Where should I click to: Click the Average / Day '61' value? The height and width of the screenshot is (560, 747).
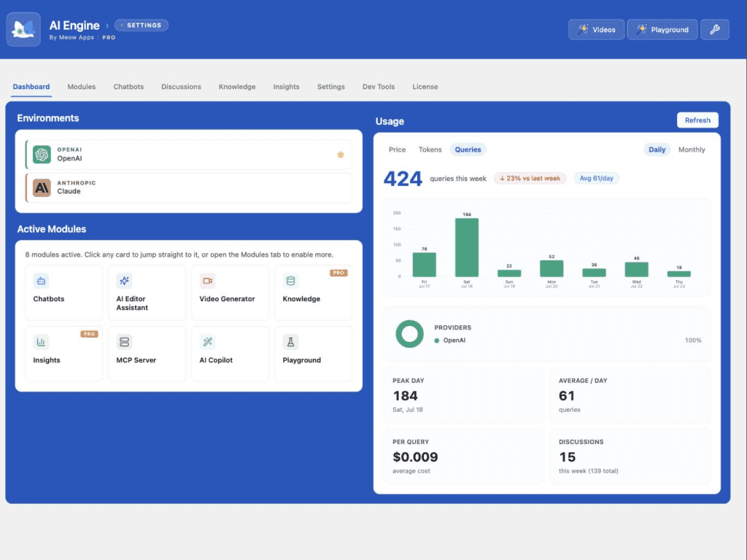[566, 396]
